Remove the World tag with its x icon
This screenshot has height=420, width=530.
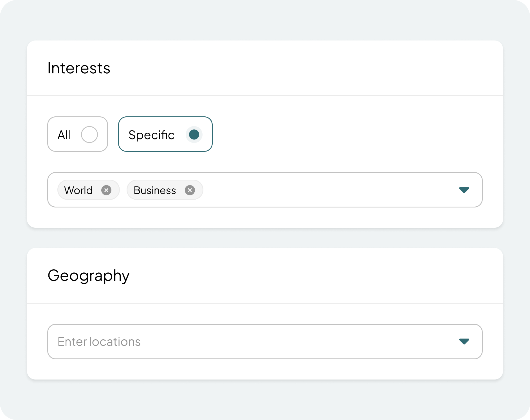[106, 190]
